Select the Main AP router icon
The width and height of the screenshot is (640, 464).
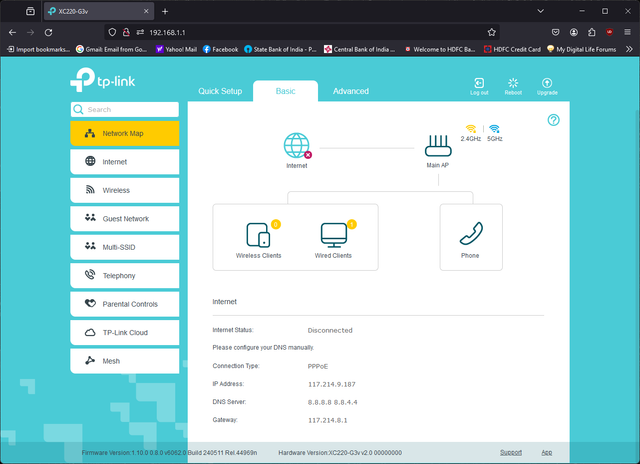(438, 145)
